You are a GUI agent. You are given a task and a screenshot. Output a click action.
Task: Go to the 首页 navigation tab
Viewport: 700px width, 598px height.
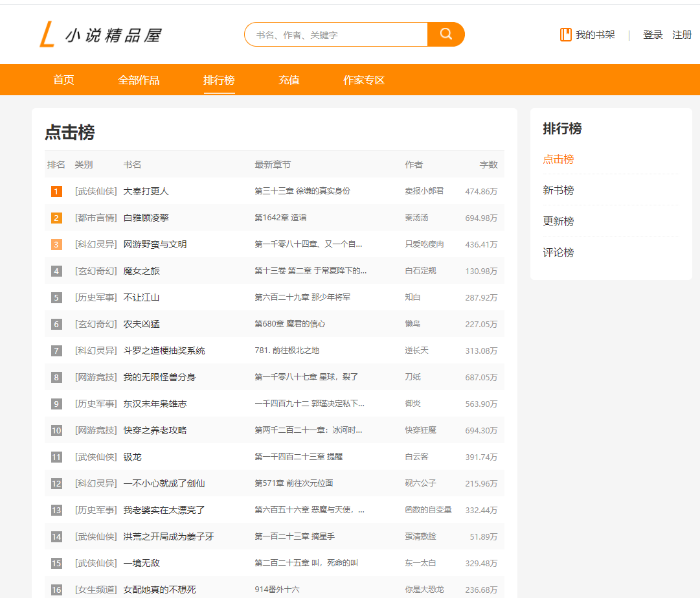tap(63, 80)
